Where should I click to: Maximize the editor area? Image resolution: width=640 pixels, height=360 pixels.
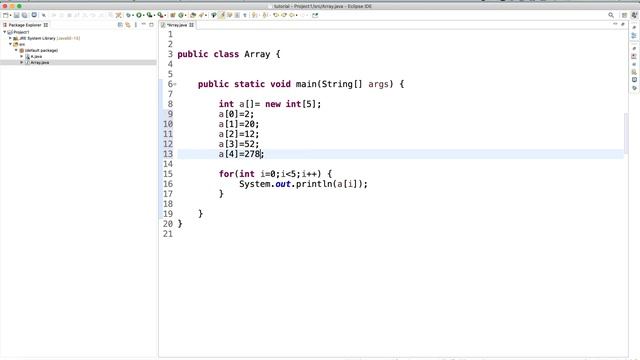tap(623, 24)
